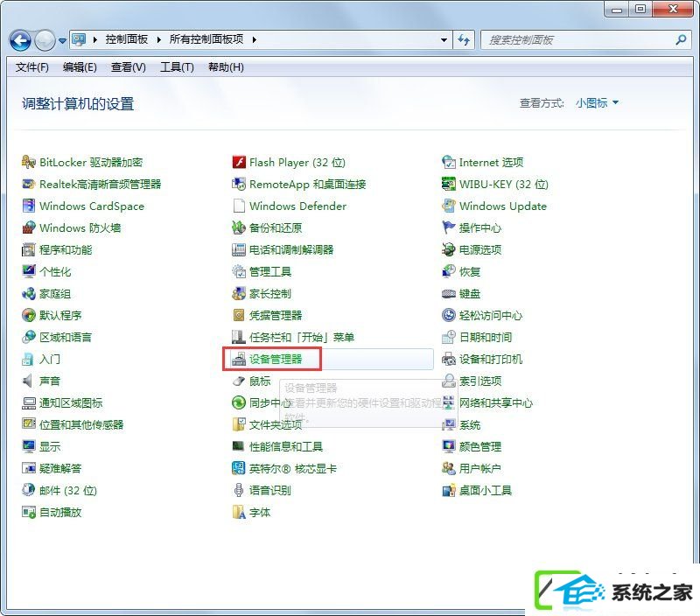Viewport: 700px width, 616px height.
Task: Select 所有控制面板项 in the breadcrumb
Action: (x=206, y=39)
